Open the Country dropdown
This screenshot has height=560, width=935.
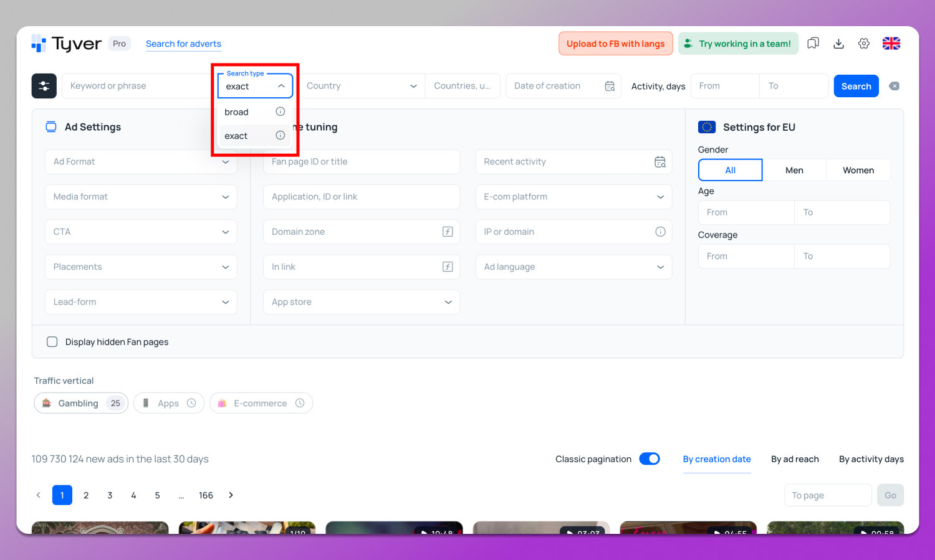(362, 86)
